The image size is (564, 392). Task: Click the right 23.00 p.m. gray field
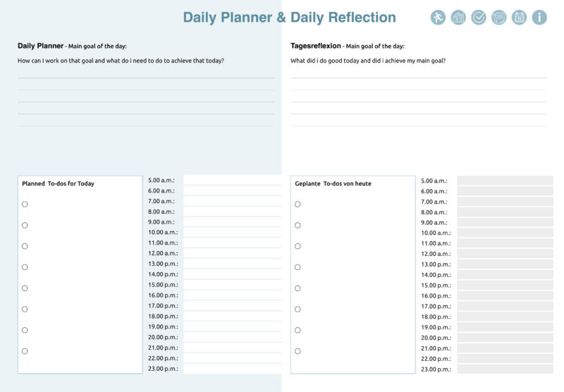click(x=505, y=369)
